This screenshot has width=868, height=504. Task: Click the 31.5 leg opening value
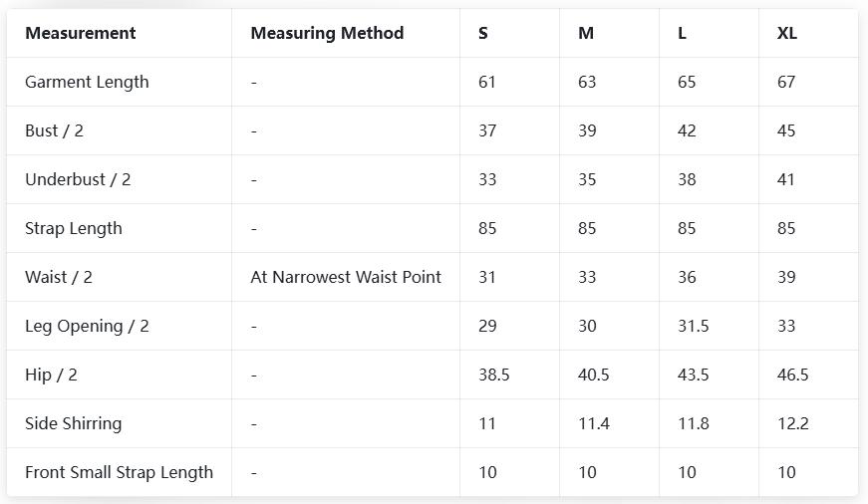[x=693, y=326]
